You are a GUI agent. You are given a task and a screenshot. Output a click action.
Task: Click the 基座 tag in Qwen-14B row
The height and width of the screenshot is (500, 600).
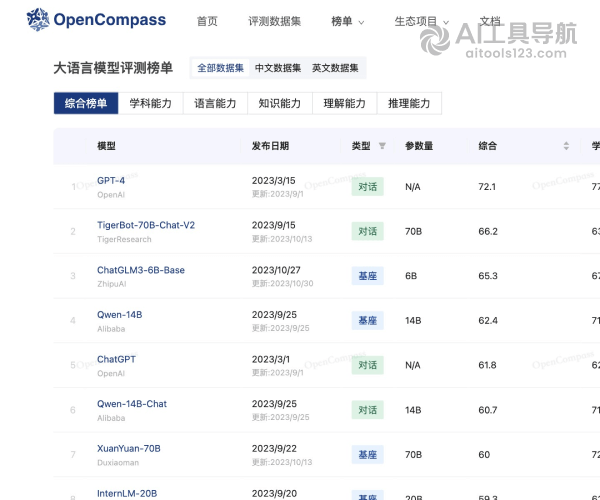click(367, 321)
